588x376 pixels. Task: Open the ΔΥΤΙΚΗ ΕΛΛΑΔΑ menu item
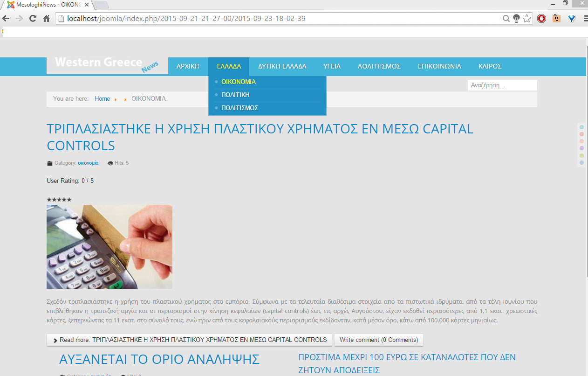click(282, 66)
